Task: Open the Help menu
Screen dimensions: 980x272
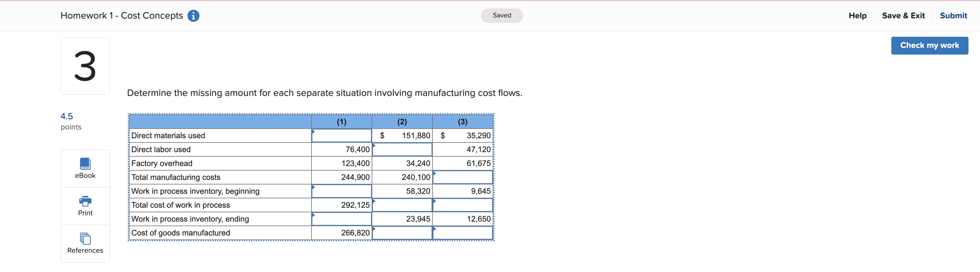Action: (857, 16)
